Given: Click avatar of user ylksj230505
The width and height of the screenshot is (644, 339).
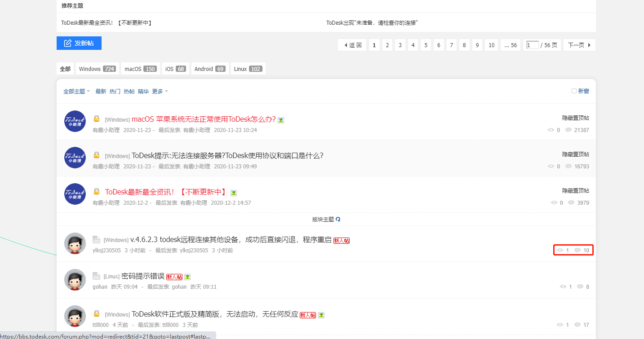Looking at the screenshot, I should [x=75, y=243].
